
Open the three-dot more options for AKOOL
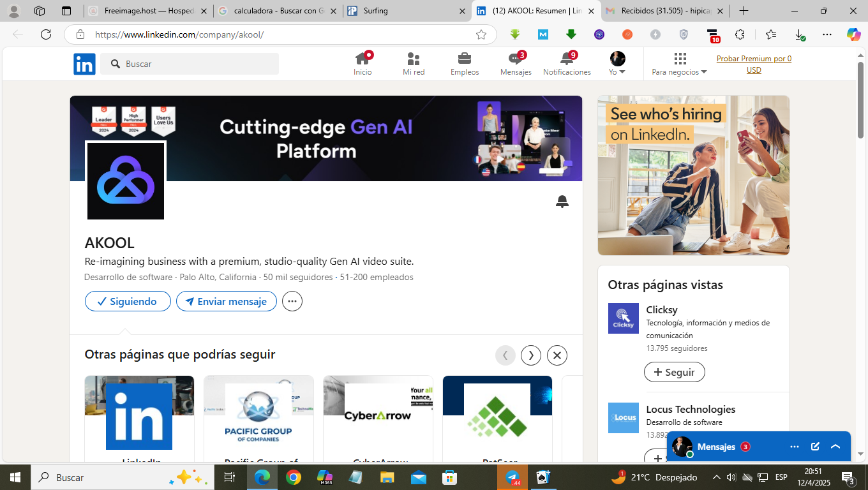point(292,301)
